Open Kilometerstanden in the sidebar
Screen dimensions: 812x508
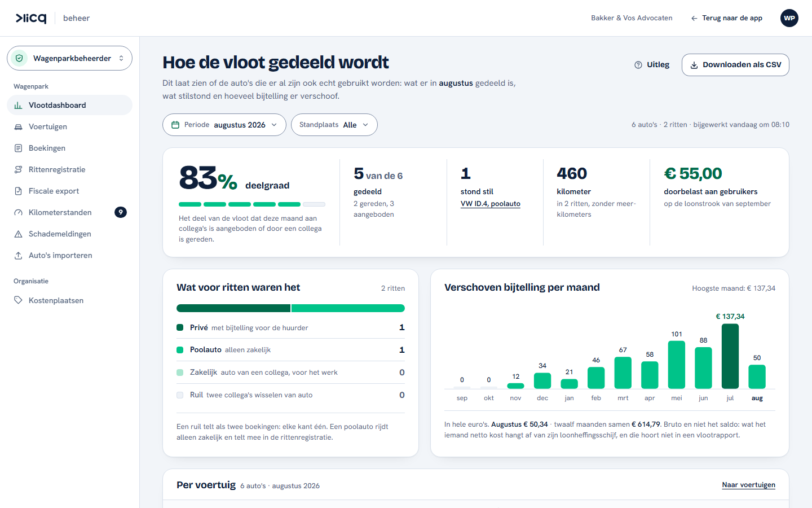point(69,212)
